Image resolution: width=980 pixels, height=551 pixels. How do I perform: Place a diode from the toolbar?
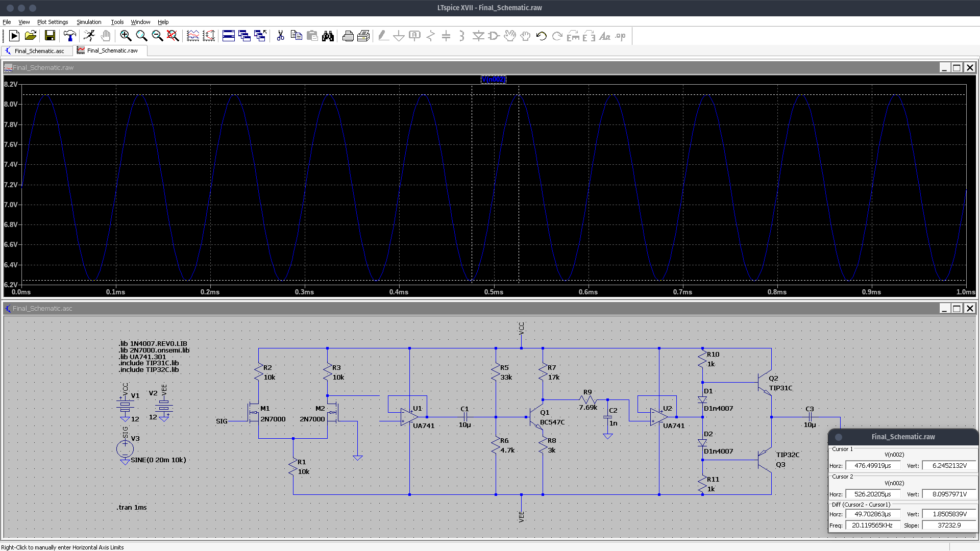[478, 36]
